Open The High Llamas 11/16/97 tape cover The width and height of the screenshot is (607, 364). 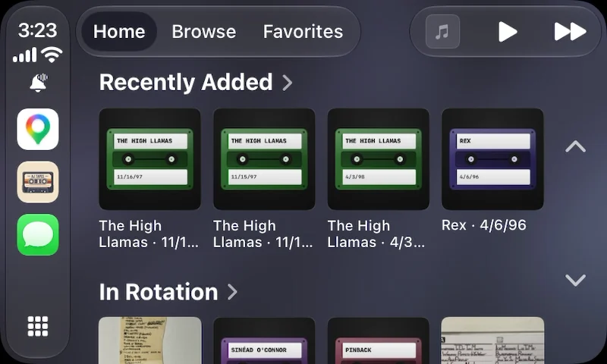click(x=149, y=159)
